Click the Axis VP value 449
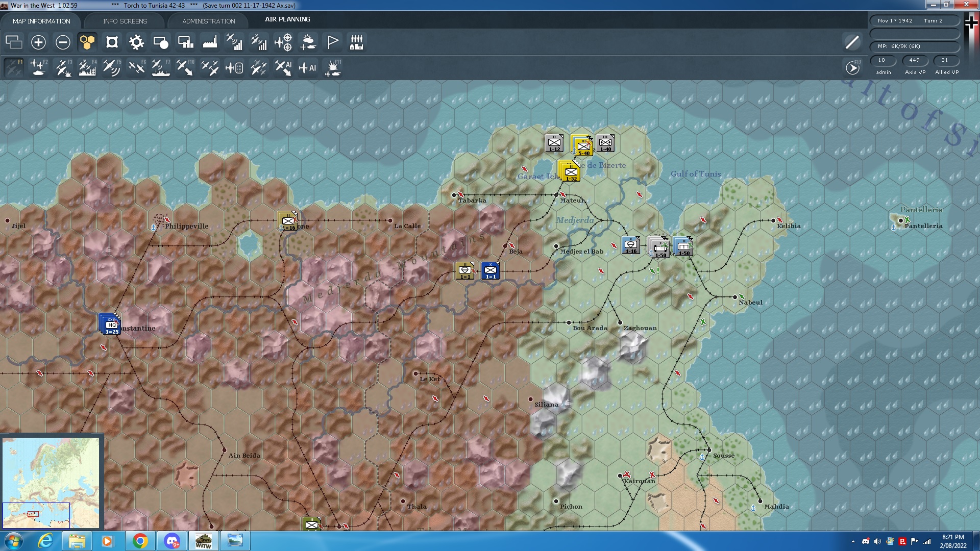The image size is (980, 551). (x=915, y=60)
